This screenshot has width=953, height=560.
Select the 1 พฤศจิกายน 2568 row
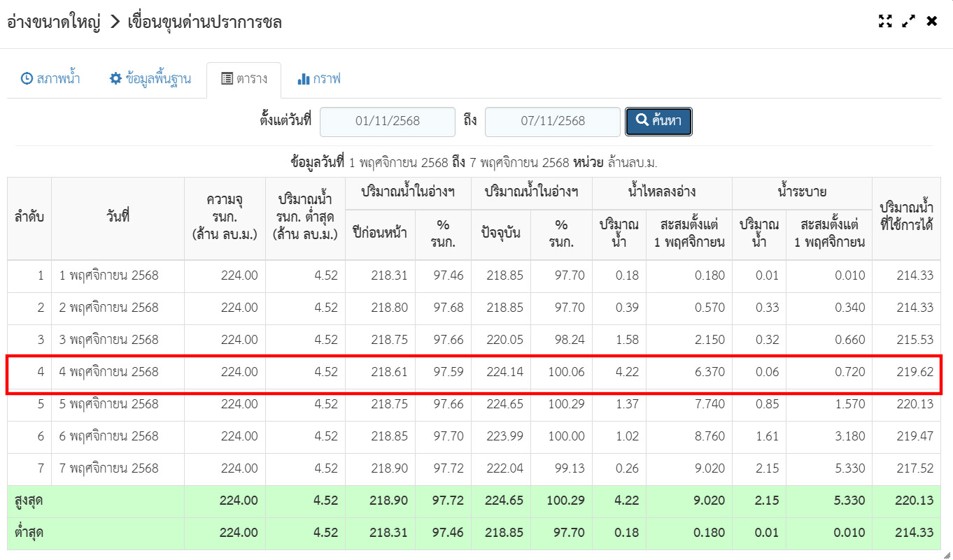click(x=108, y=275)
